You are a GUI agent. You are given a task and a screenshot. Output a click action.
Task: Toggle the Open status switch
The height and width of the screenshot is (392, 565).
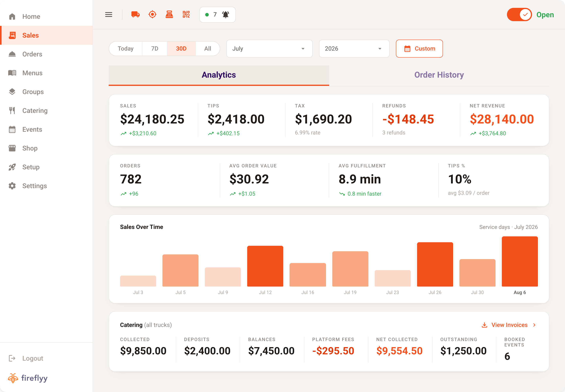pos(519,15)
